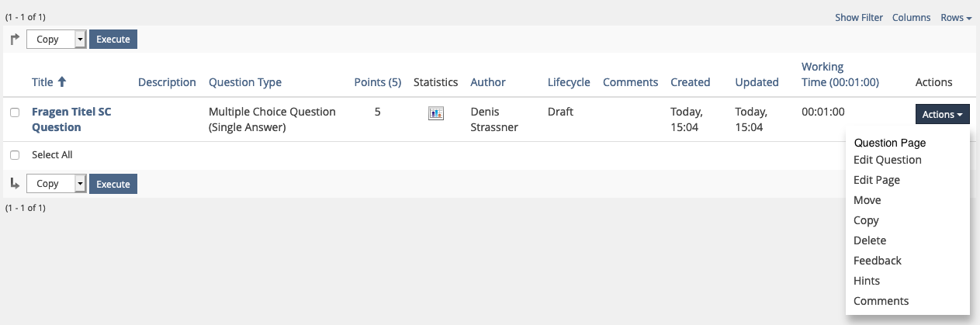Open the statistics chart icon for the question
The image size is (980, 325).
(435, 113)
